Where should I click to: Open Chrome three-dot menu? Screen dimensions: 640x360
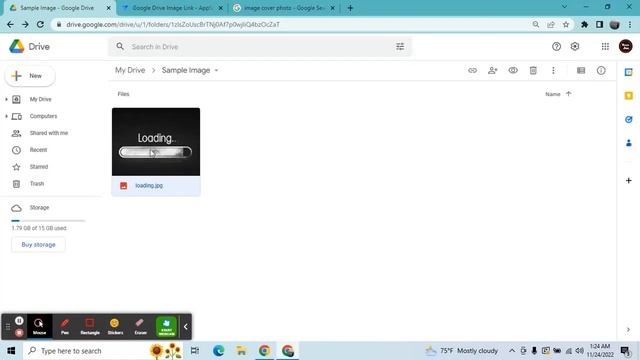630,24
